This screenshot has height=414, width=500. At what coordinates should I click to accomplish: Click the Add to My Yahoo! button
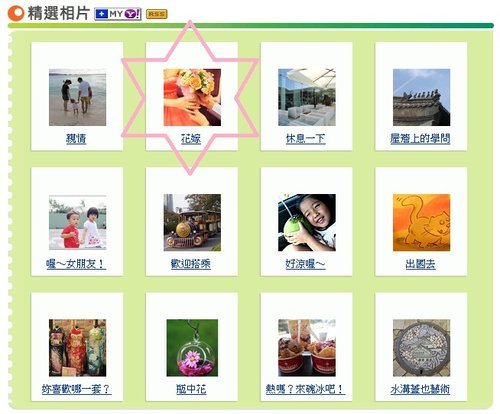point(118,14)
